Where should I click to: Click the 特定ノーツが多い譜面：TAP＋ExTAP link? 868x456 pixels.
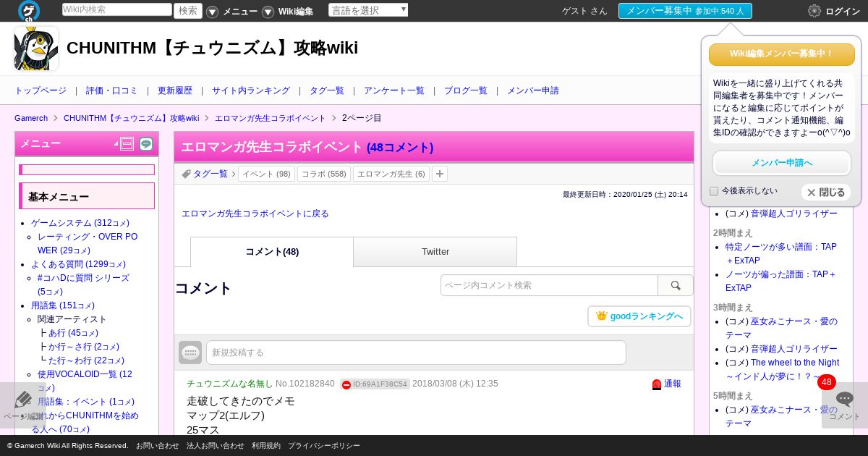point(781,253)
